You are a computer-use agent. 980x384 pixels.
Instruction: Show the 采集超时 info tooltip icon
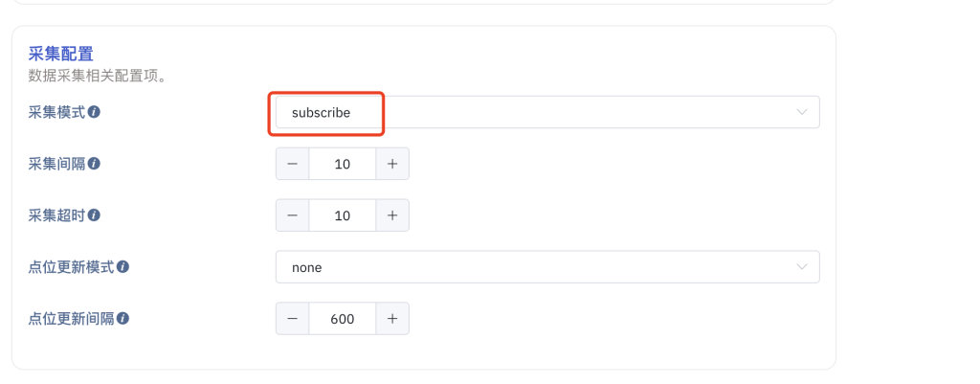[x=94, y=215]
